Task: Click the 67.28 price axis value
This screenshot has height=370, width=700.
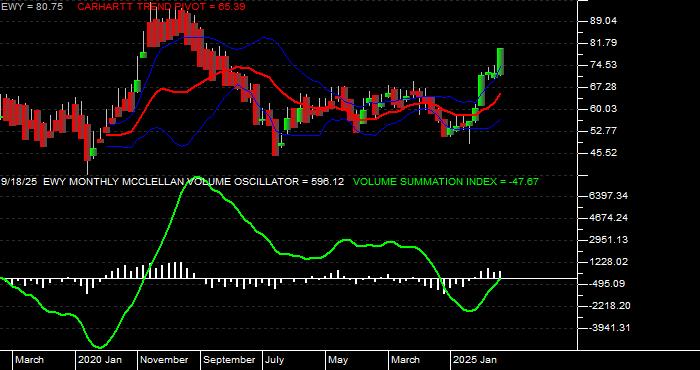Action: tap(603, 87)
